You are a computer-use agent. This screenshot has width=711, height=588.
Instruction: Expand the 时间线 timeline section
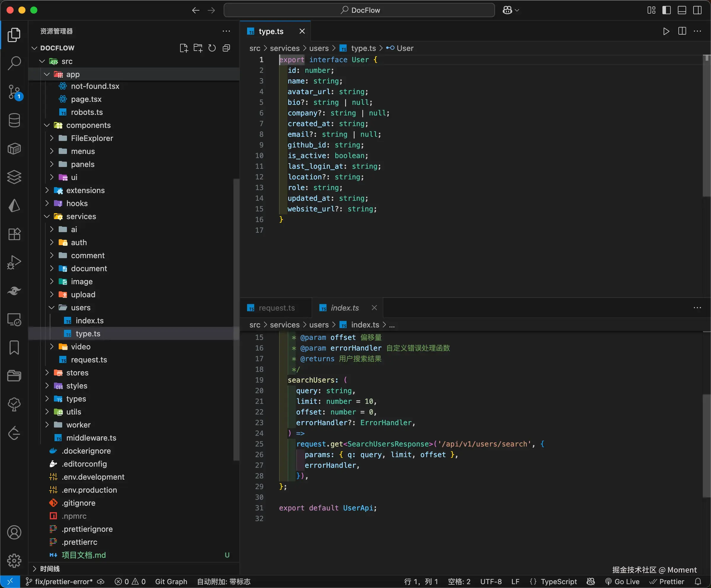50,569
